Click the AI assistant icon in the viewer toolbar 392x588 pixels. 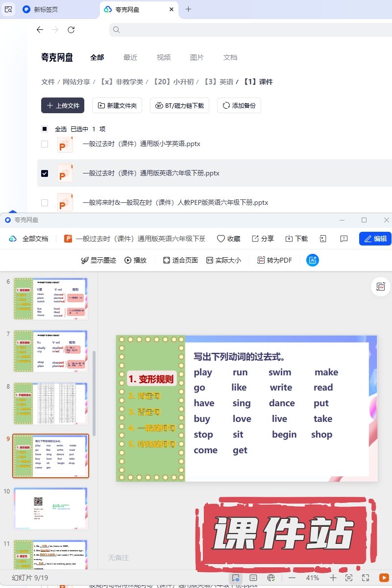[313, 260]
